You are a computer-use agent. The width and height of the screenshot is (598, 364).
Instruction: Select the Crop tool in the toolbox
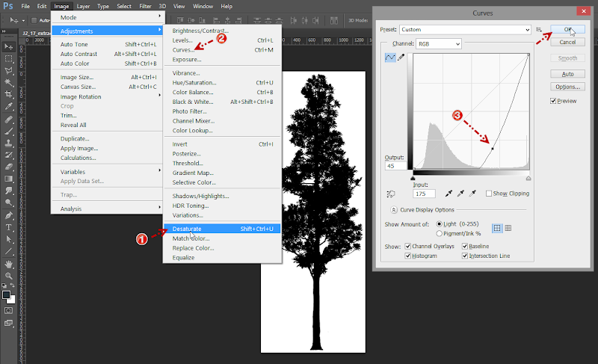(8, 94)
